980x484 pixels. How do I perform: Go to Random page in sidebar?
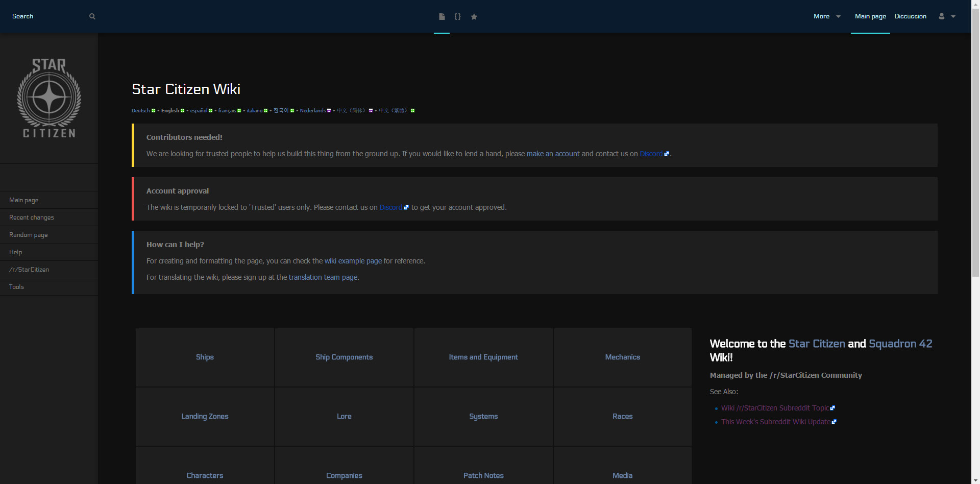(x=49, y=235)
